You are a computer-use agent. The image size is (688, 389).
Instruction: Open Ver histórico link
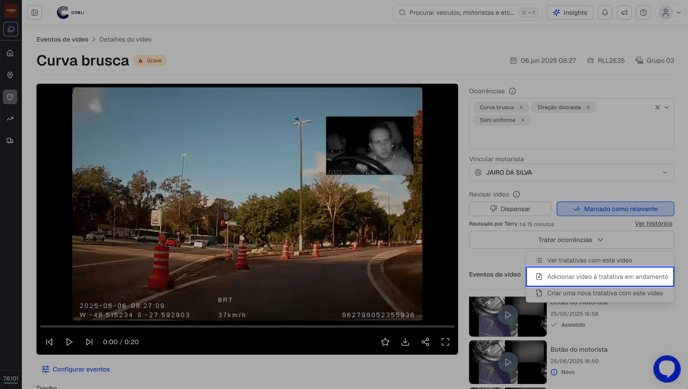point(653,224)
